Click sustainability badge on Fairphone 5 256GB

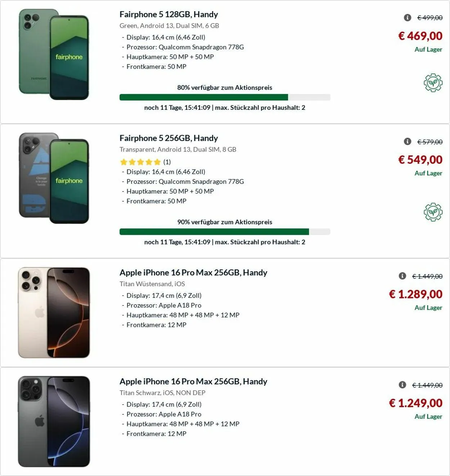pyautogui.click(x=433, y=212)
